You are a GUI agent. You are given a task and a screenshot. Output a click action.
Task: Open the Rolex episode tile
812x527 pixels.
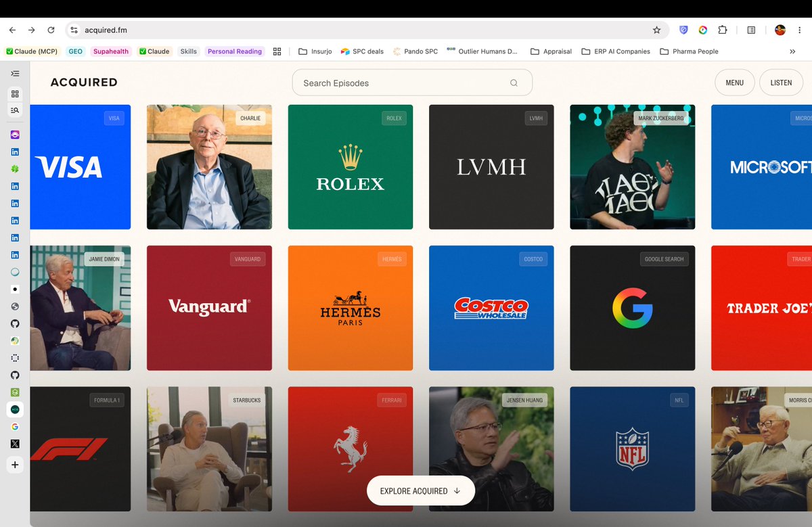351,167
